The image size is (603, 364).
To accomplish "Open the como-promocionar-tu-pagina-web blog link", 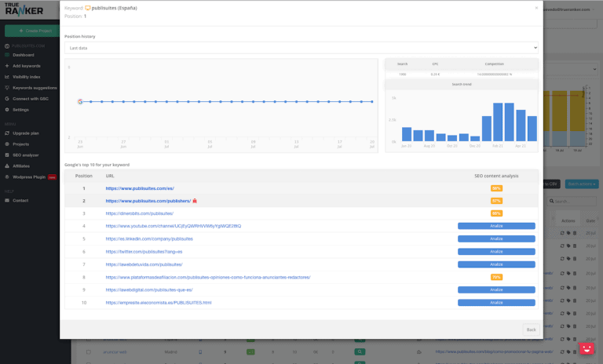I will (x=494, y=351).
